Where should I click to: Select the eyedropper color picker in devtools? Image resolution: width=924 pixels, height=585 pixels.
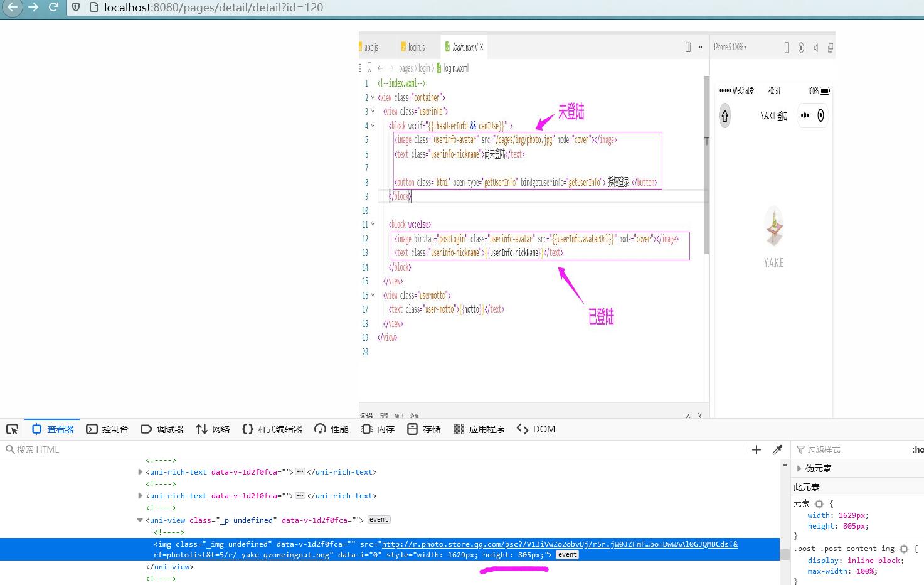778,449
